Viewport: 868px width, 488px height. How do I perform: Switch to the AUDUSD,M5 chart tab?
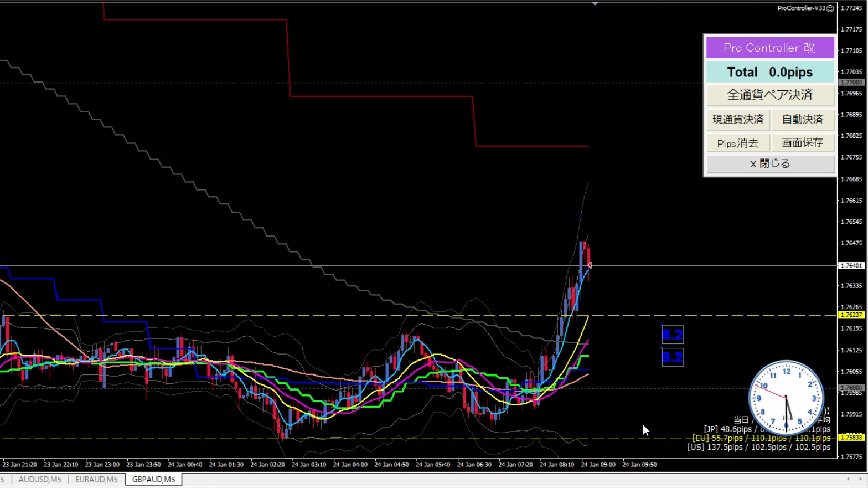coord(40,480)
